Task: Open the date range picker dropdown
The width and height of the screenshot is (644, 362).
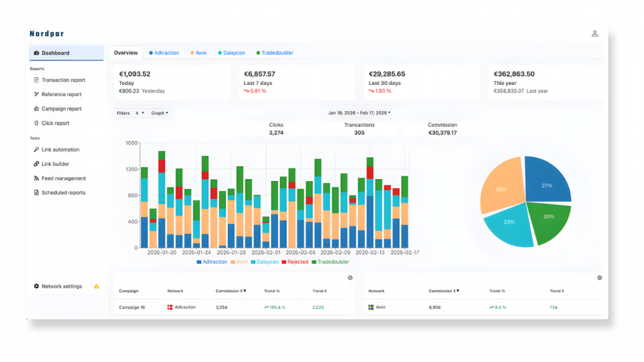Action: tap(359, 113)
